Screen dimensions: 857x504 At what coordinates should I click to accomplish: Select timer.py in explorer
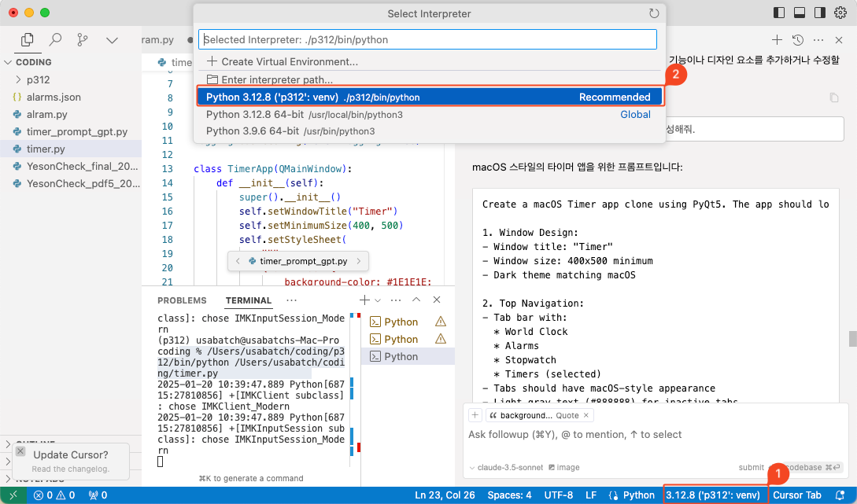[71, 149]
